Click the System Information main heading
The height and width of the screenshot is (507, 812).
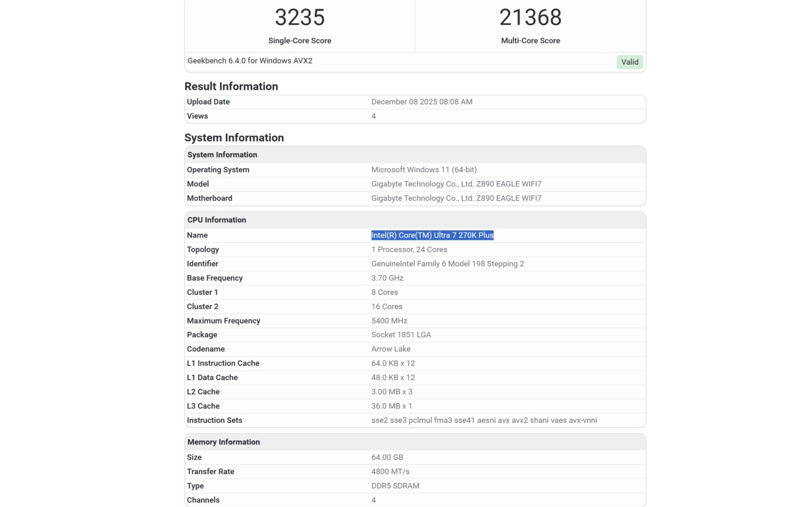[234, 138]
